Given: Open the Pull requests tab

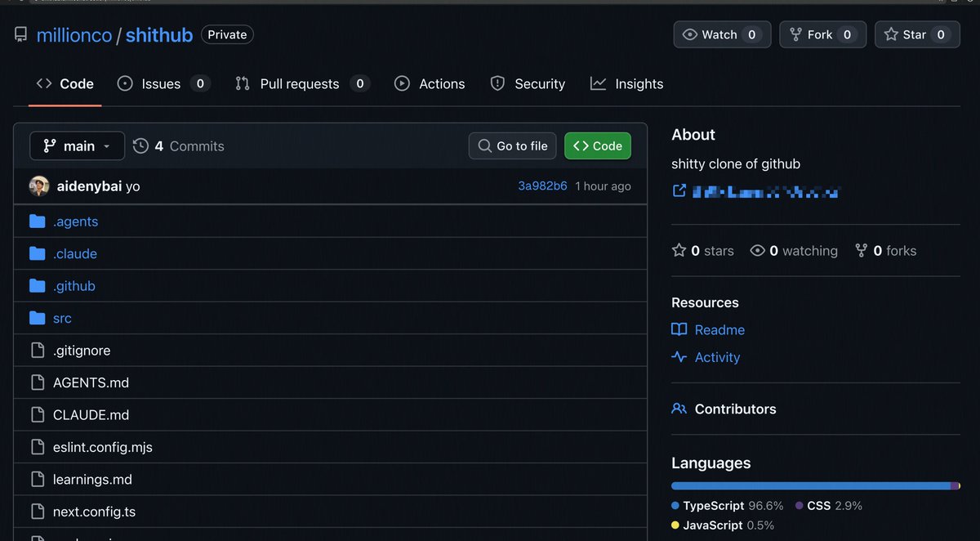Looking at the screenshot, I should 302,83.
